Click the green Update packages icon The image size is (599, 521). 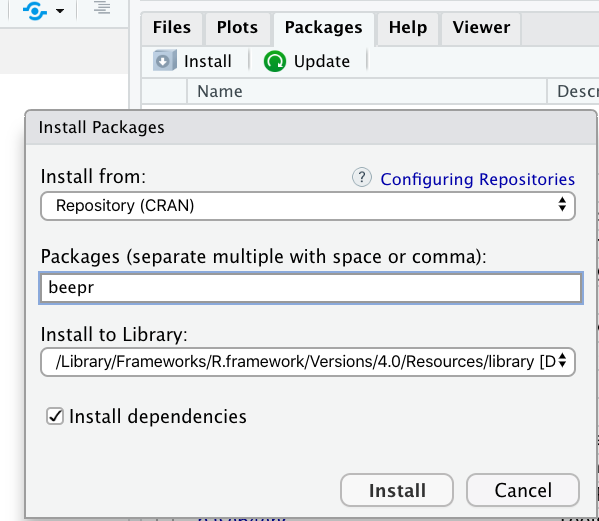tap(274, 61)
